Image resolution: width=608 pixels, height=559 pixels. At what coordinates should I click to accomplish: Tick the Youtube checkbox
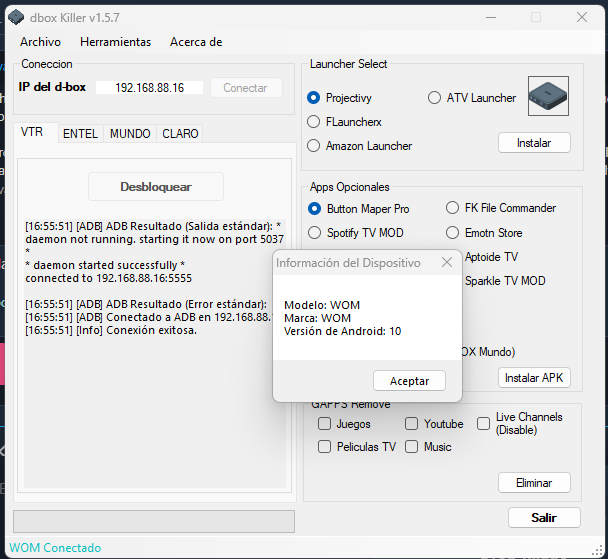pyautogui.click(x=411, y=424)
